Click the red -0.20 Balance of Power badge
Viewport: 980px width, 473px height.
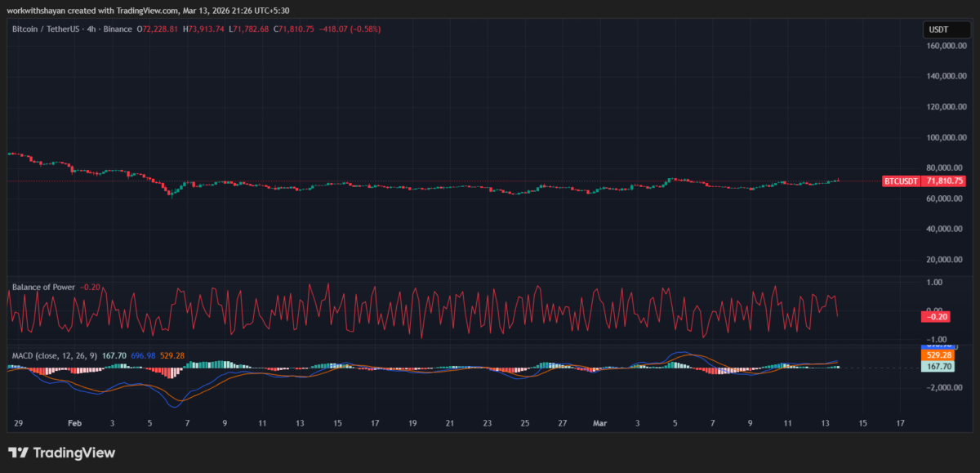tap(934, 315)
